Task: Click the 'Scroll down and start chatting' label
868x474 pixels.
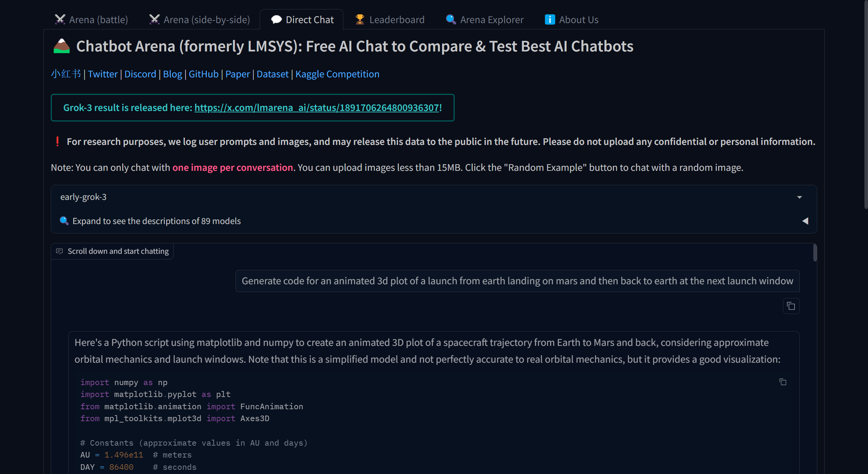Action: click(x=118, y=251)
